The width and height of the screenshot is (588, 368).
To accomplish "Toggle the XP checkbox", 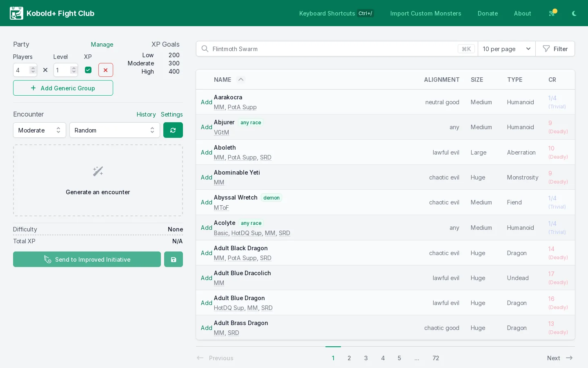I will click(x=88, y=70).
